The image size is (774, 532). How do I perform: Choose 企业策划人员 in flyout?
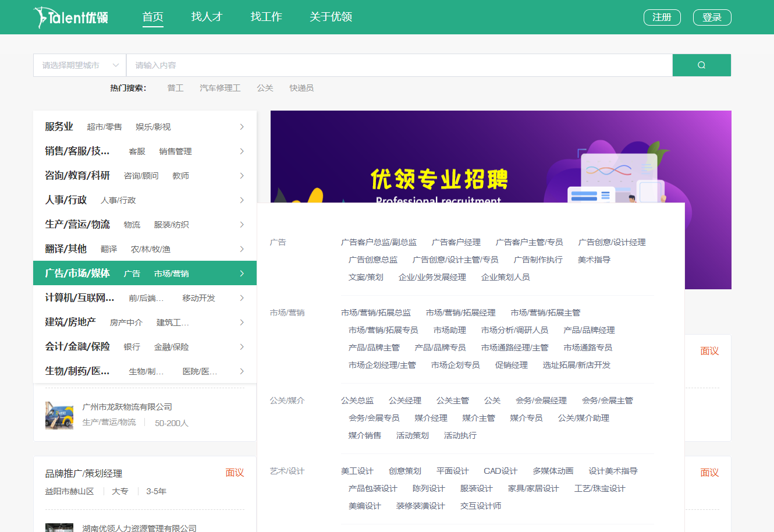point(506,277)
